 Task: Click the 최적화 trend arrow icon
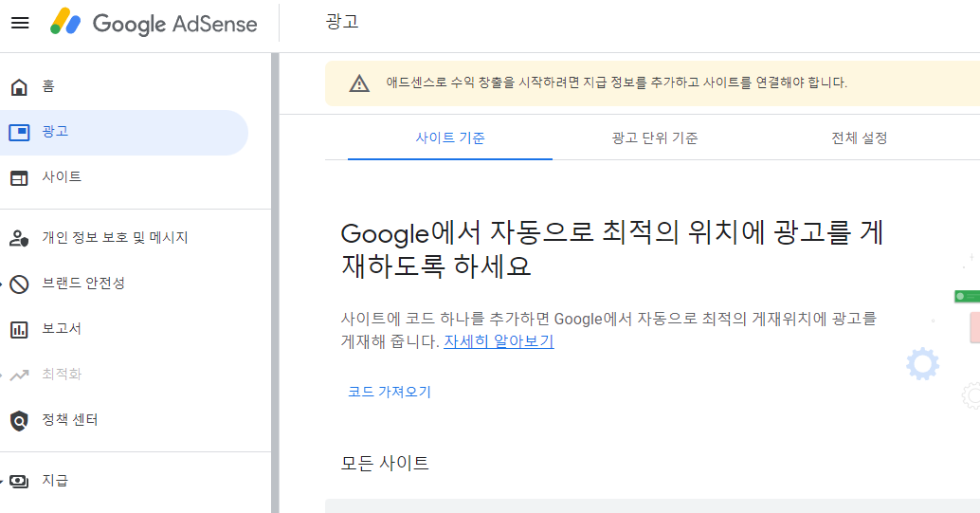19,375
